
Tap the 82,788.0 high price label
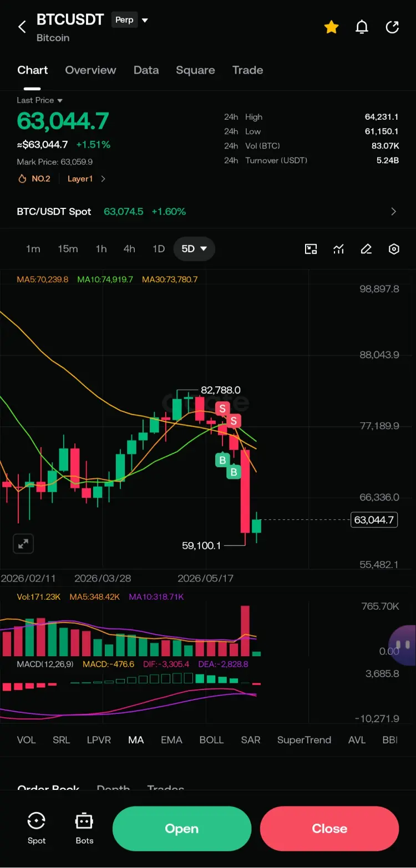[220, 390]
